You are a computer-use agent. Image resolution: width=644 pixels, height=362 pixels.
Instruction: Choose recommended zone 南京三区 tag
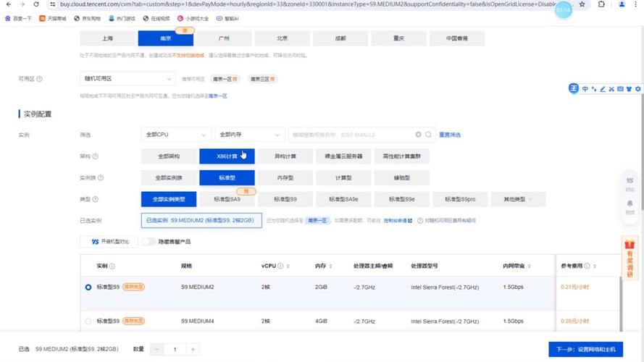tap(262, 79)
